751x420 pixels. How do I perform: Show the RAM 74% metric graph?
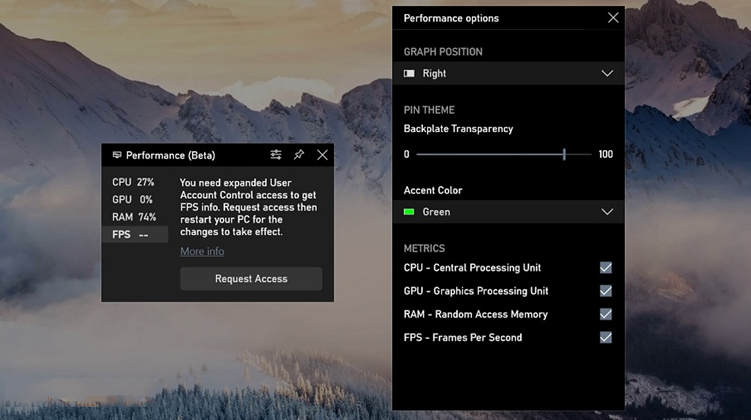pyautogui.click(x=134, y=217)
